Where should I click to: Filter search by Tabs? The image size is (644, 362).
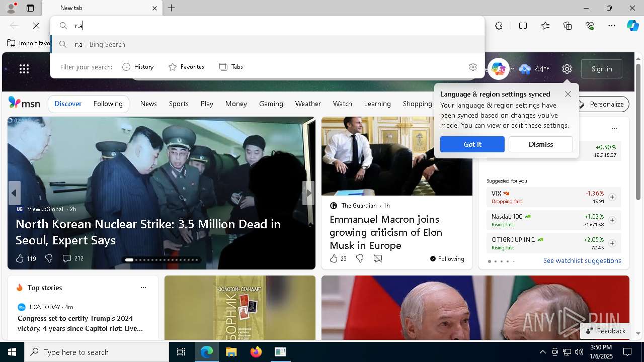pyautogui.click(x=231, y=67)
